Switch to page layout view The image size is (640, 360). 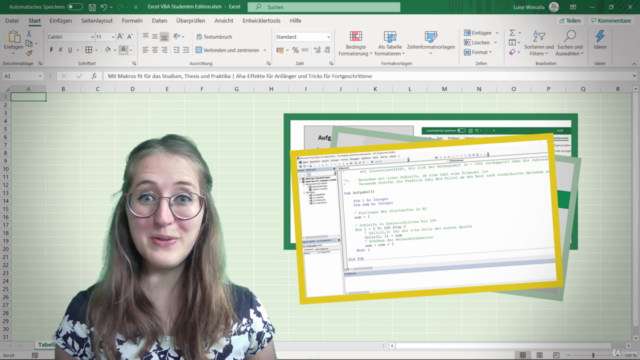[x=539, y=355]
